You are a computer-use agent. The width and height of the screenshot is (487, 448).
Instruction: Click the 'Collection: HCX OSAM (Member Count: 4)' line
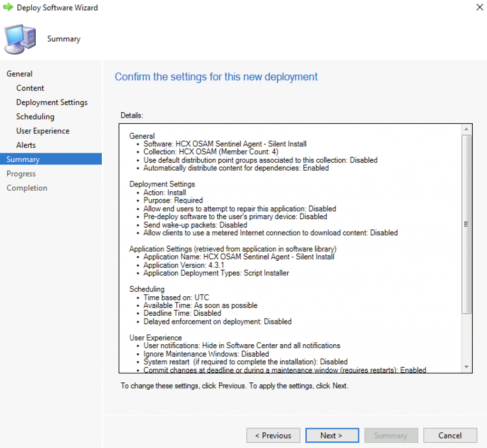click(x=211, y=152)
